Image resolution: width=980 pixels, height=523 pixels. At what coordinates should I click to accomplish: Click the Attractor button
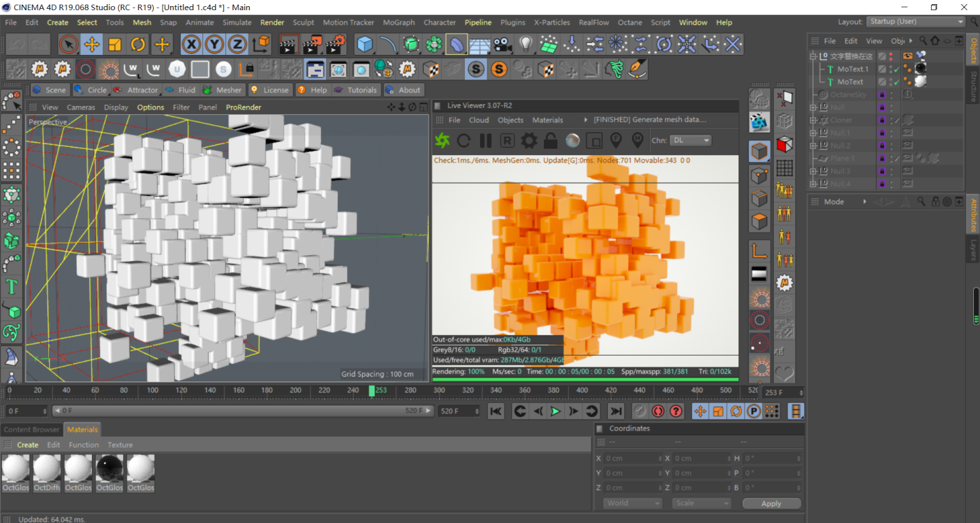pyautogui.click(x=135, y=90)
